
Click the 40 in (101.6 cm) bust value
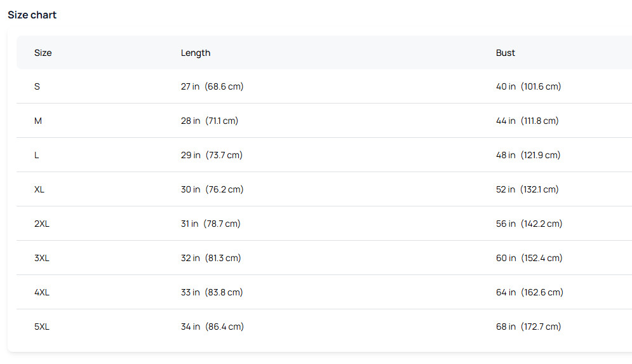click(x=528, y=86)
